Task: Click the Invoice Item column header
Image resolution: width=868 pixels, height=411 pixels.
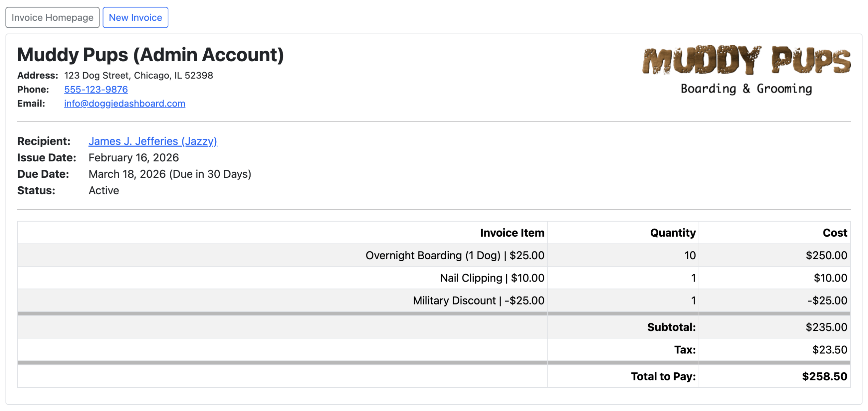Action: pos(512,233)
